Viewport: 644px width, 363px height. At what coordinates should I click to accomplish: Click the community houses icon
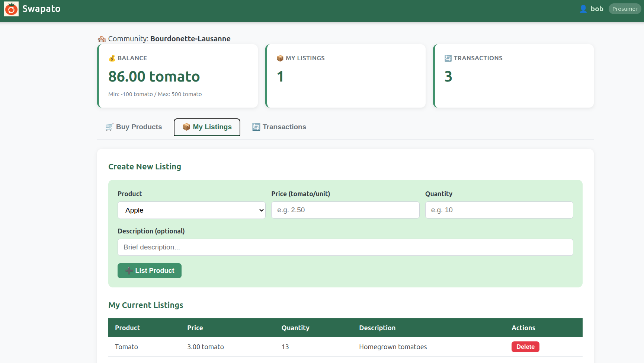coord(102,39)
